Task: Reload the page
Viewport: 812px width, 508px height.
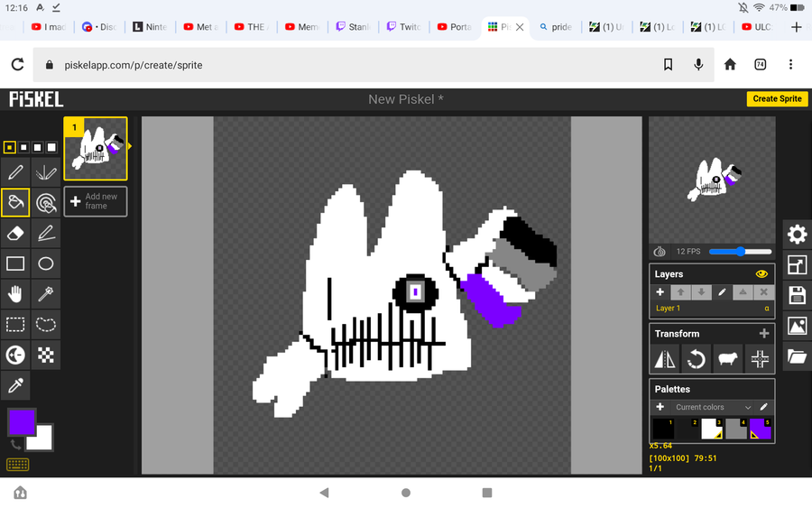Action: [18, 64]
